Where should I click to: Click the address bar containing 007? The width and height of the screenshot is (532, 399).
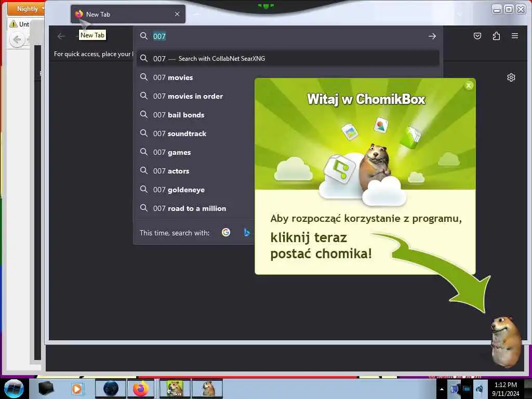click(x=288, y=36)
